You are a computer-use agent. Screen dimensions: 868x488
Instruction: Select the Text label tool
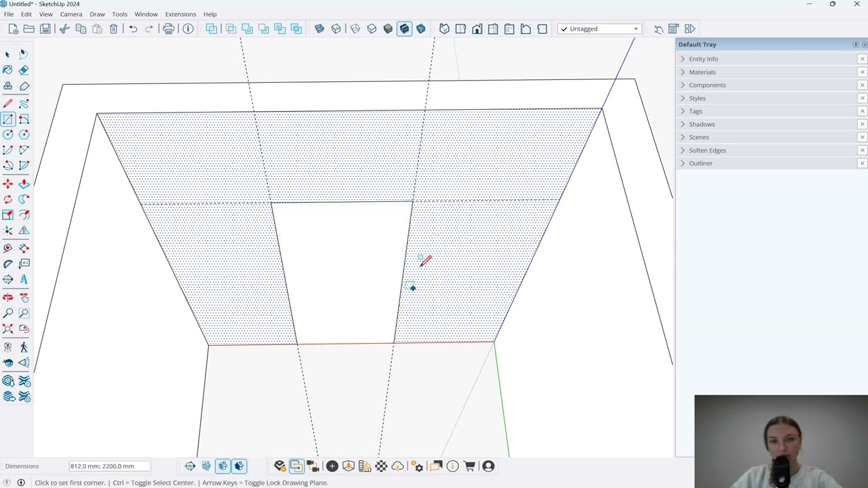click(x=24, y=264)
